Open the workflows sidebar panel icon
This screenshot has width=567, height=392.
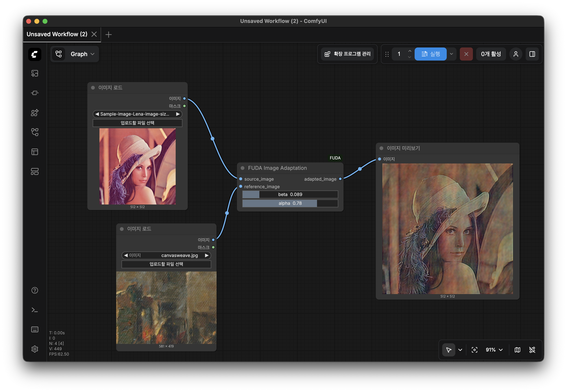tap(35, 152)
